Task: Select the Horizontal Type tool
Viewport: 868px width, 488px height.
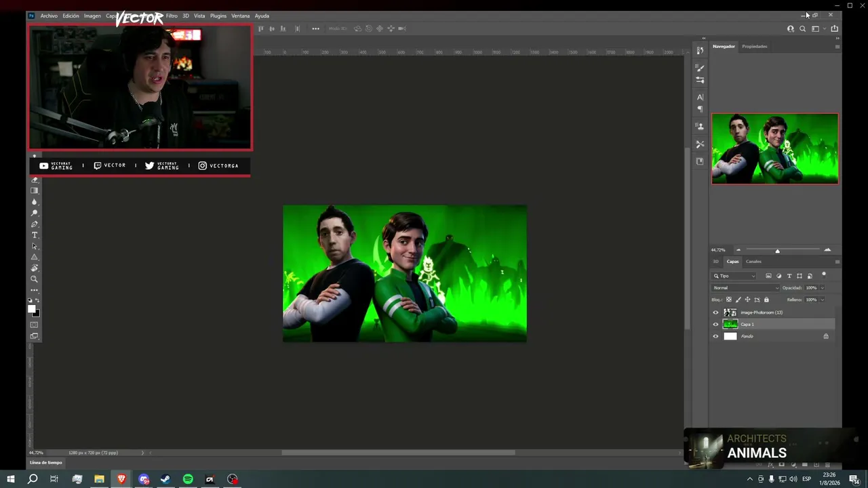Action: click(35, 235)
